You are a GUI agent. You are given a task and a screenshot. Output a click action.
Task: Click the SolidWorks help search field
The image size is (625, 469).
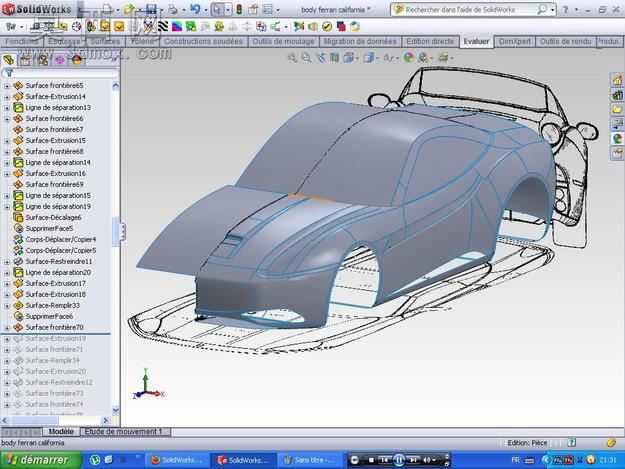[470, 10]
